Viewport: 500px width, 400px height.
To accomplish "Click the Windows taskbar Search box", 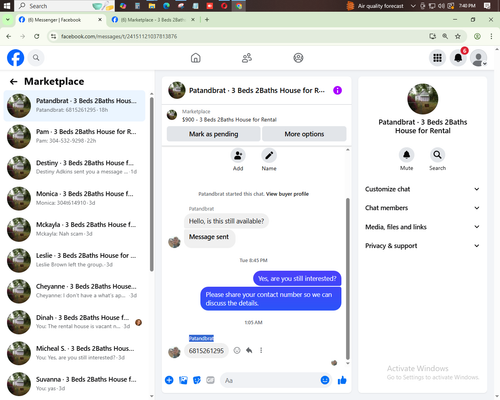I will (64, 6).
